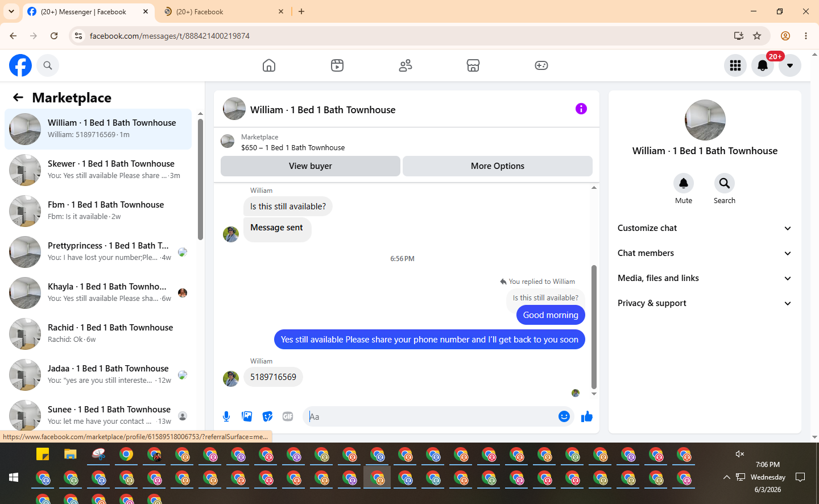
Task: Click the William phone number message 5189716569
Action: (273, 377)
